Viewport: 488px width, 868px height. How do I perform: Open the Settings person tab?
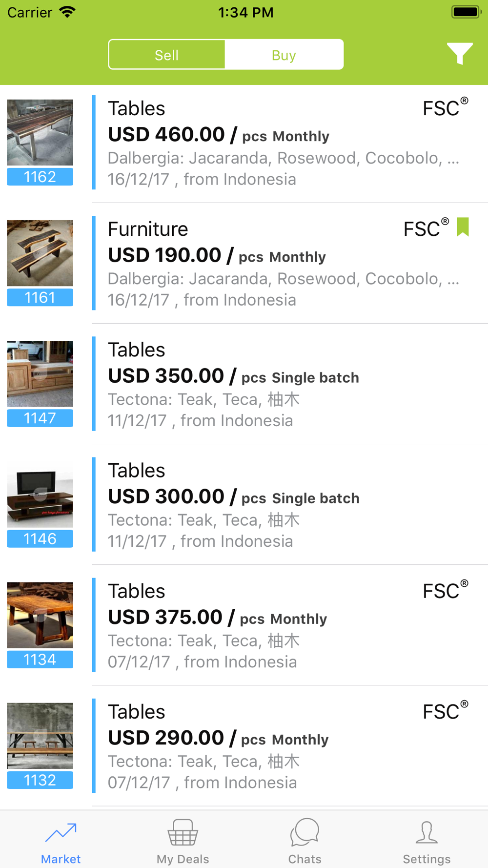427,842
